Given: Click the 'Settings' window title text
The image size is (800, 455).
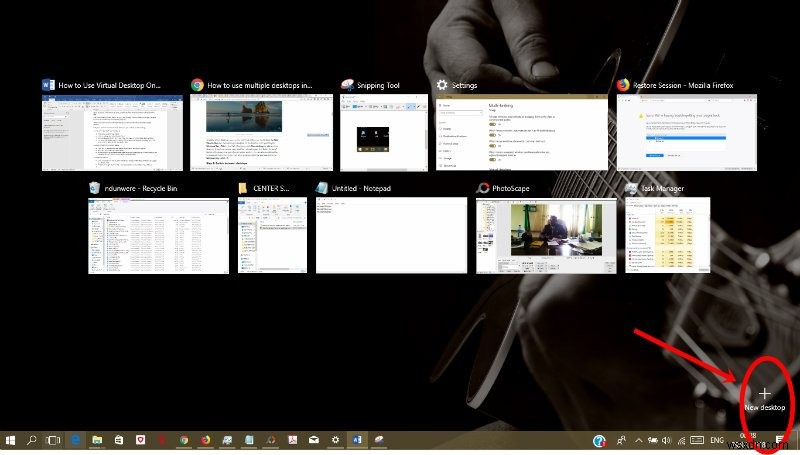Looking at the screenshot, I should (x=464, y=85).
